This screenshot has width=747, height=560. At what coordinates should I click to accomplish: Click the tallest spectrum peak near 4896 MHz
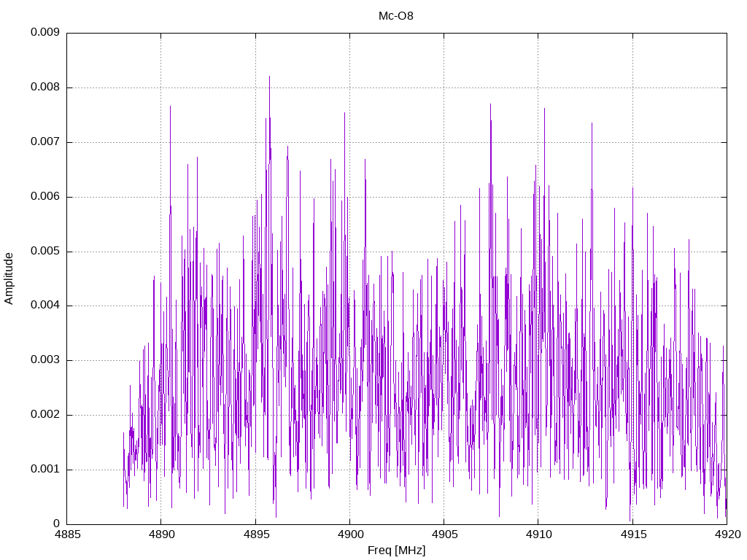(x=269, y=77)
